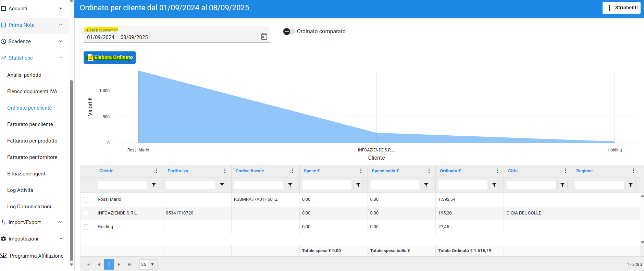Click Ordinato € column filter funnel
This screenshot has height=271, width=644.
pyautogui.click(x=494, y=185)
